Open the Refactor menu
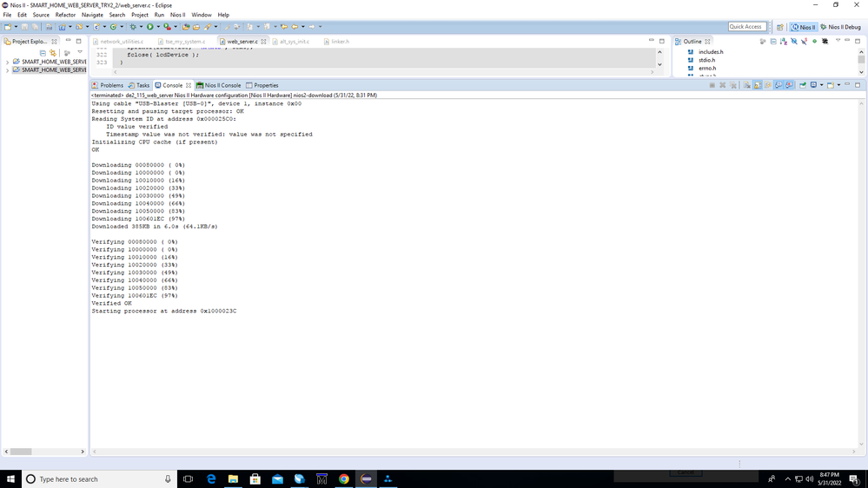The width and height of the screenshot is (868, 488). click(65, 15)
